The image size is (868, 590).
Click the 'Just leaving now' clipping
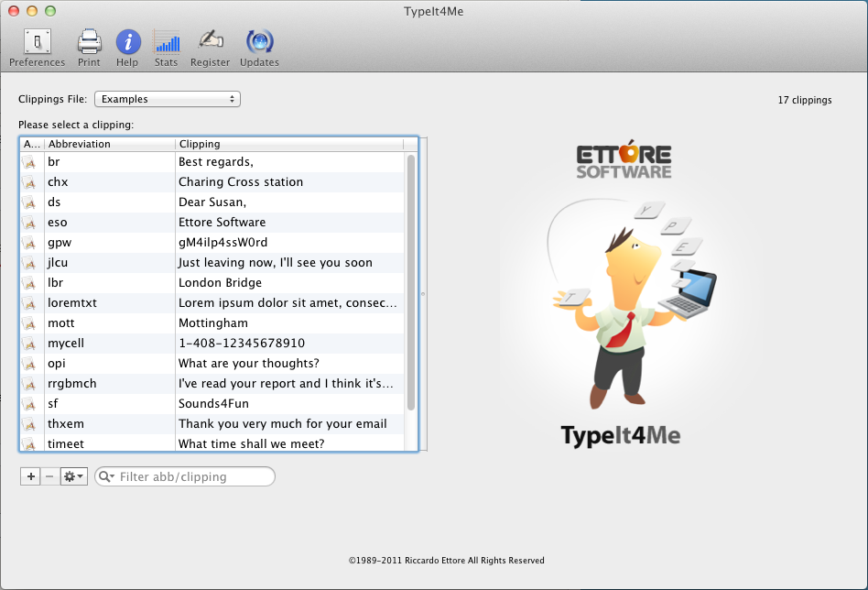coord(275,263)
